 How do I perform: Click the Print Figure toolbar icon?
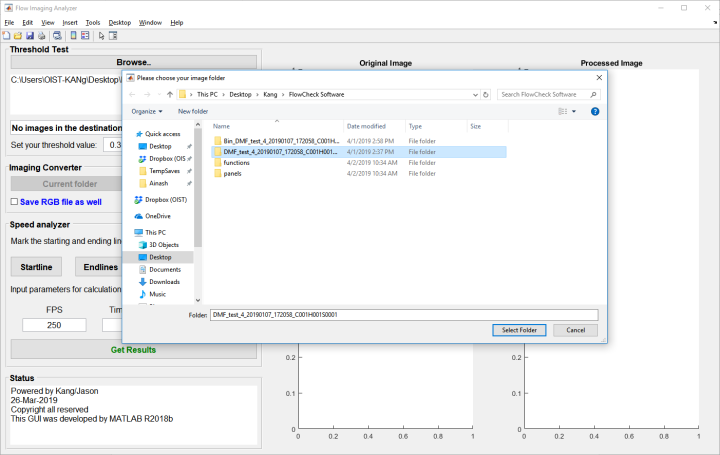pyautogui.click(x=42, y=36)
